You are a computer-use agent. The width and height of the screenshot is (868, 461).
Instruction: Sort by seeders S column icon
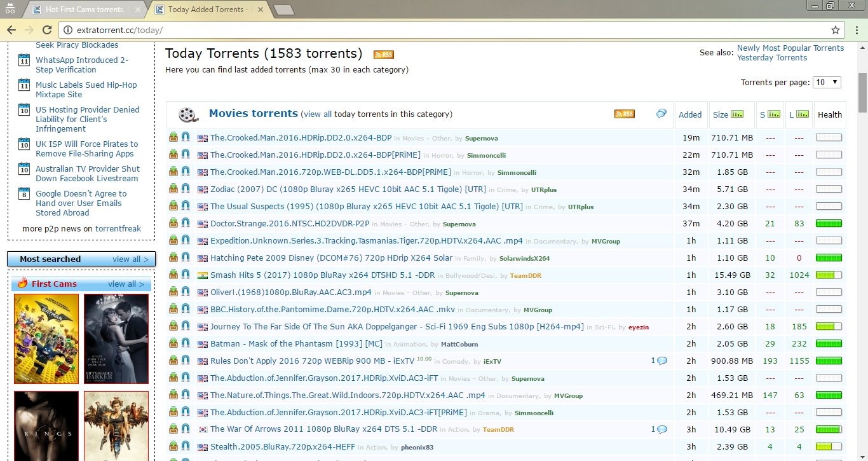point(774,114)
